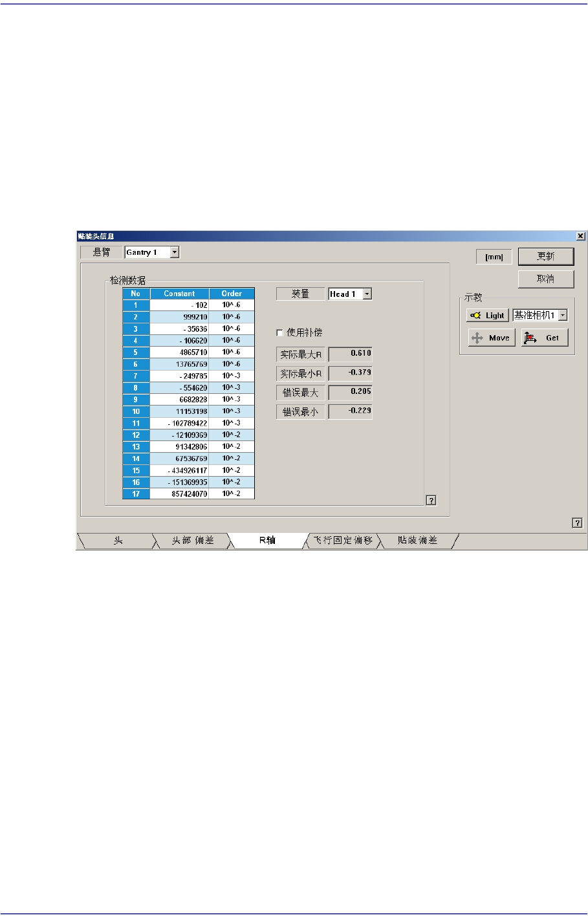Enable the 使用补偿 checkbox
The height and width of the screenshot is (921, 588).
tap(279, 332)
